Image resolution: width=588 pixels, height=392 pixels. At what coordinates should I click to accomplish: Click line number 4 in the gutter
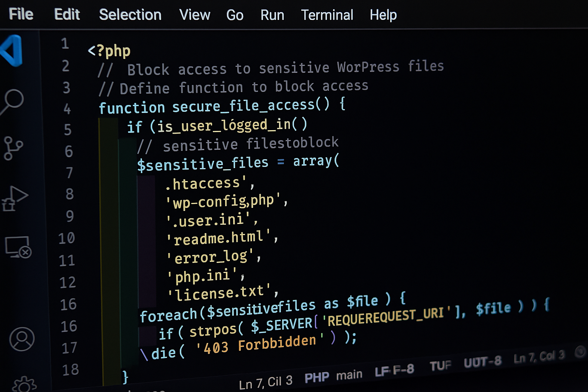pos(67,109)
